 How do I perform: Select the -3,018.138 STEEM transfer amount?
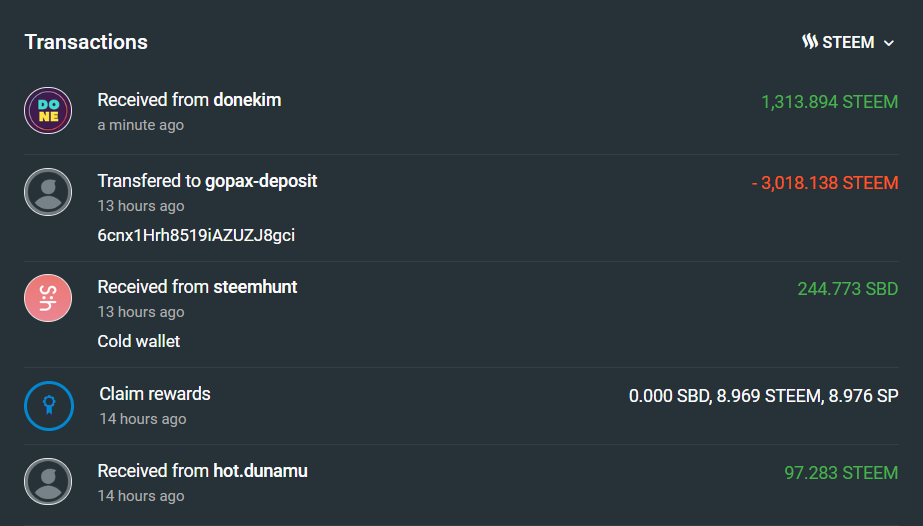click(x=825, y=183)
